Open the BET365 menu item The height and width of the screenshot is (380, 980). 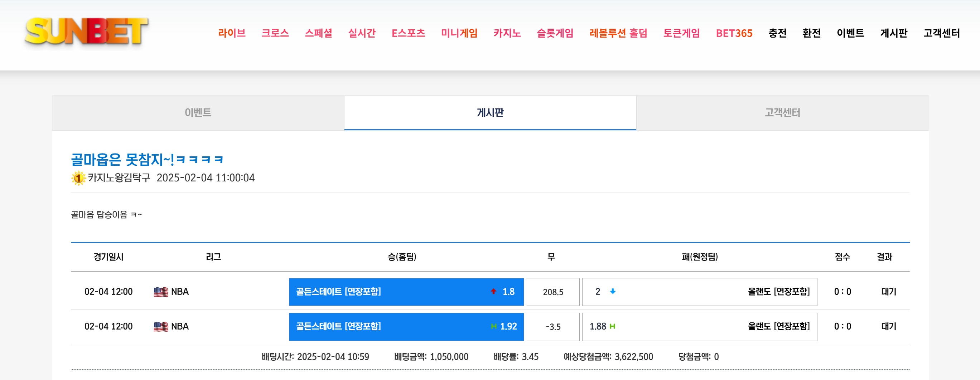pyautogui.click(x=734, y=33)
